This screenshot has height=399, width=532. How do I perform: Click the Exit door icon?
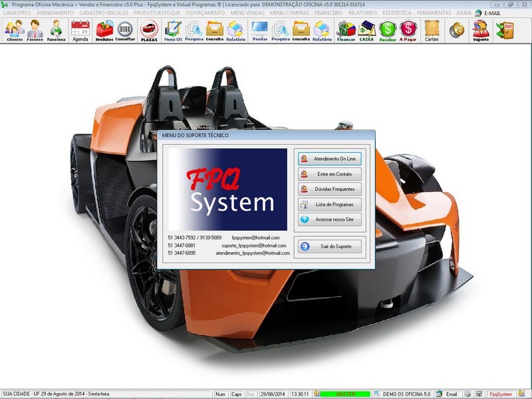click(x=505, y=30)
